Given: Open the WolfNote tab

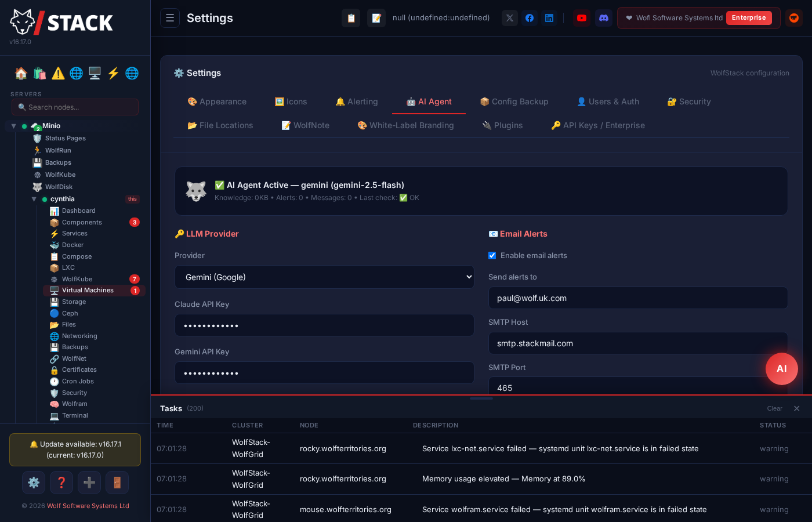Looking at the screenshot, I should tap(305, 125).
